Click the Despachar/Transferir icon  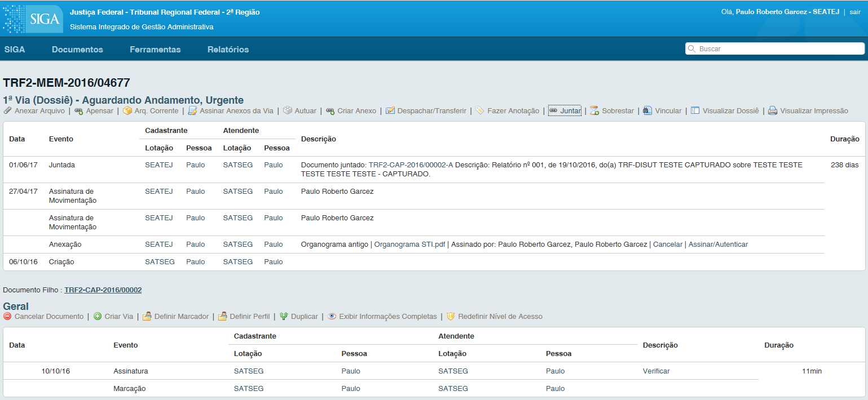(390, 111)
